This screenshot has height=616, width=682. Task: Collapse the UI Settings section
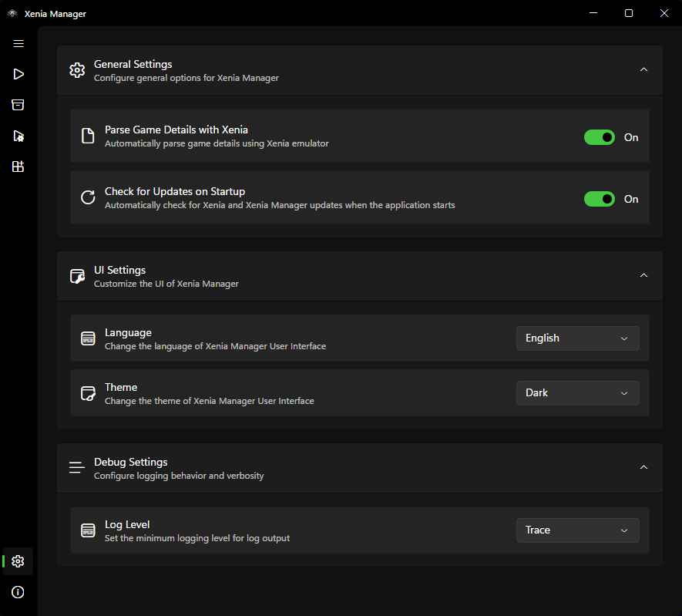643,275
